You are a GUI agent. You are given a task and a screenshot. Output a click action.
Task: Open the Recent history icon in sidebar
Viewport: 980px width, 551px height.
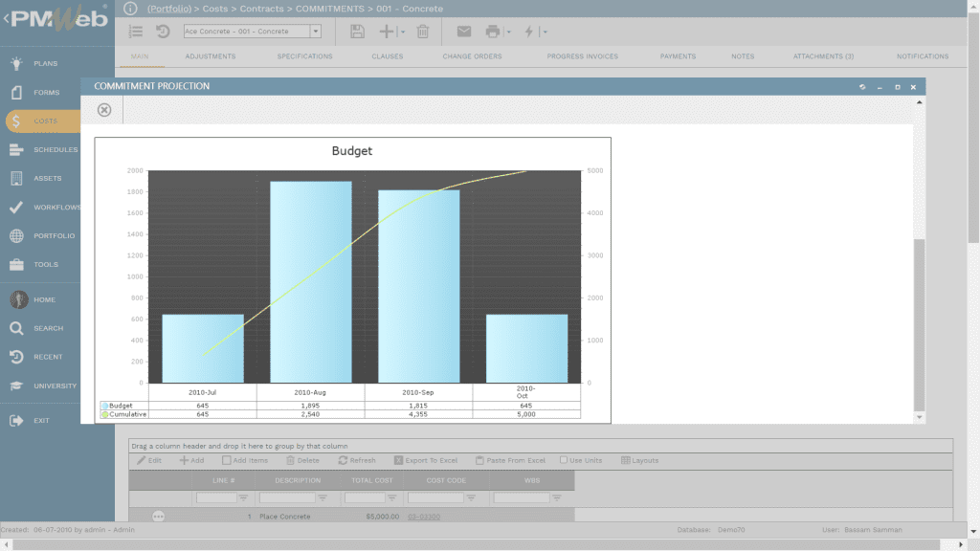[16, 357]
